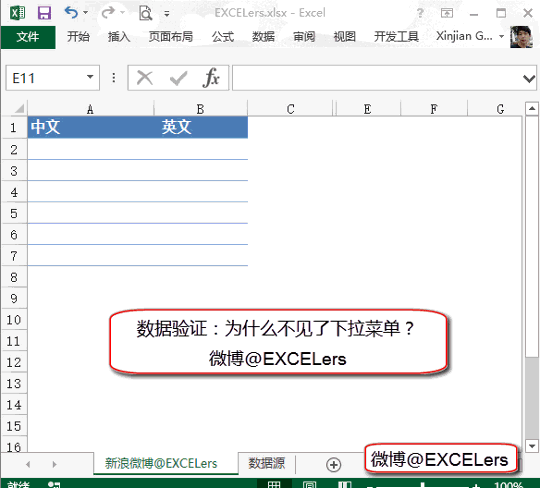Click the cancel X icon in formula bar
The height and width of the screenshot is (488, 540).
(145, 78)
